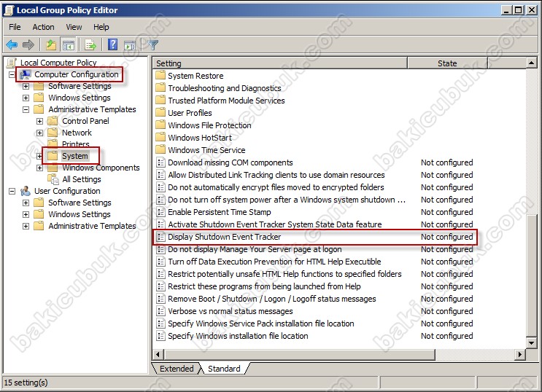The height and width of the screenshot is (392, 542).
Task: Select the Printers folder in tree
Action: [x=76, y=144]
